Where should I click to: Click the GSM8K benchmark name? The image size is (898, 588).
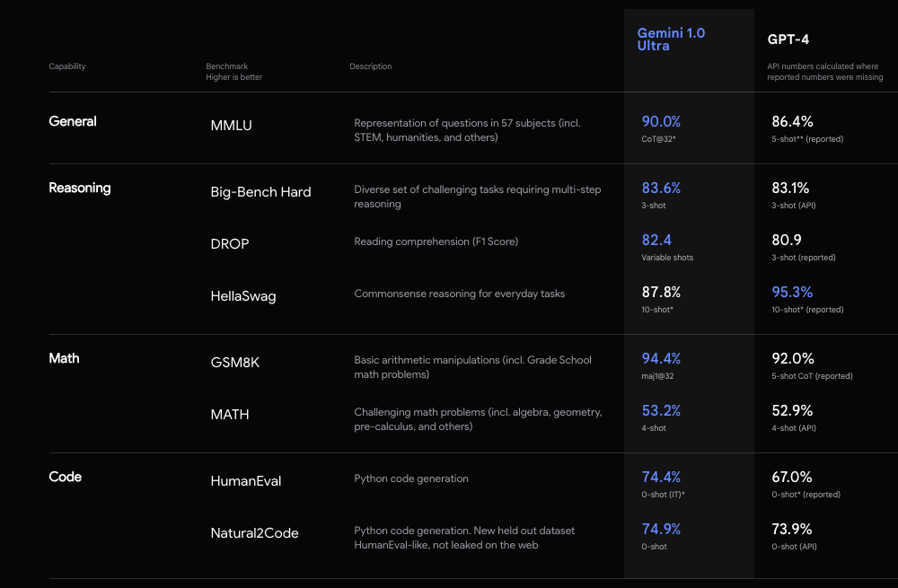[234, 363]
